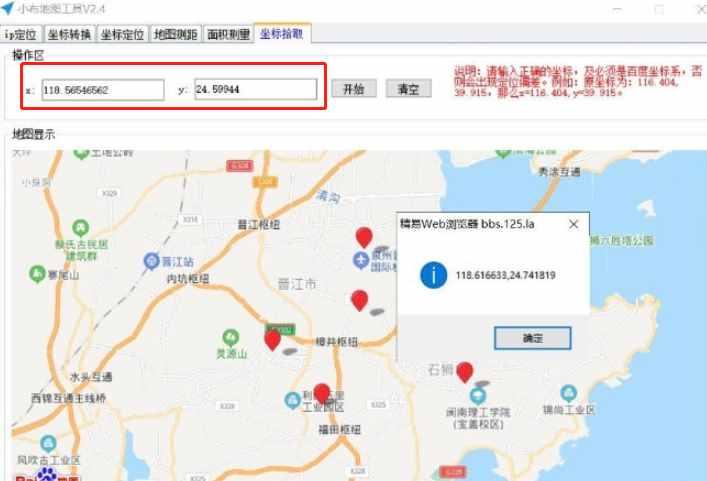707x481 pixels.
Task: Click the app paper-plane icon in title bar
Action: 8,7
